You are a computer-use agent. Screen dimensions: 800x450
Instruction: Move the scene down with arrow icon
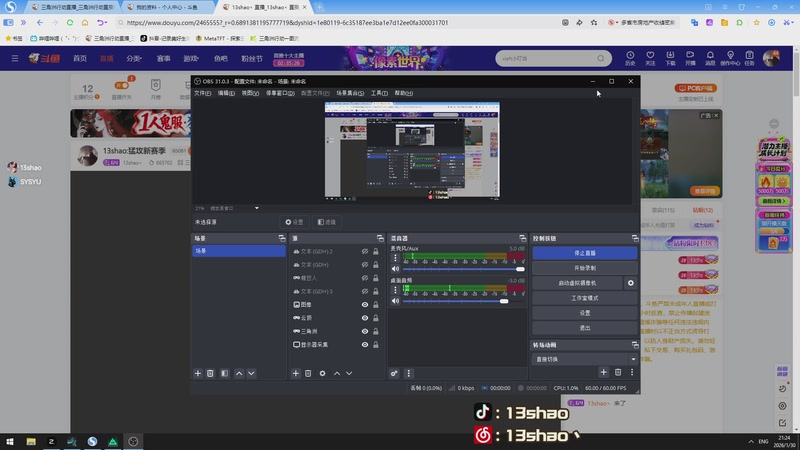click(x=251, y=373)
